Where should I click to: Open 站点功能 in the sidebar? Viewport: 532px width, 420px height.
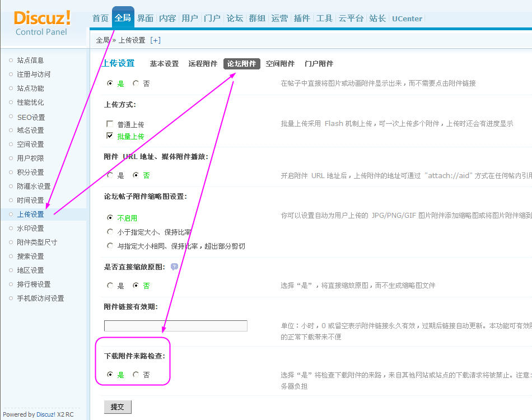[x=31, y=88]
